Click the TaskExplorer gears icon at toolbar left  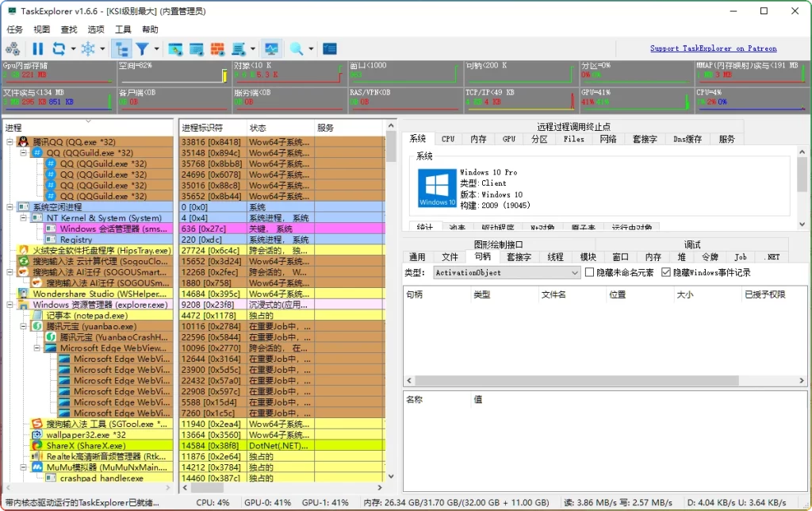click(13, 48)
